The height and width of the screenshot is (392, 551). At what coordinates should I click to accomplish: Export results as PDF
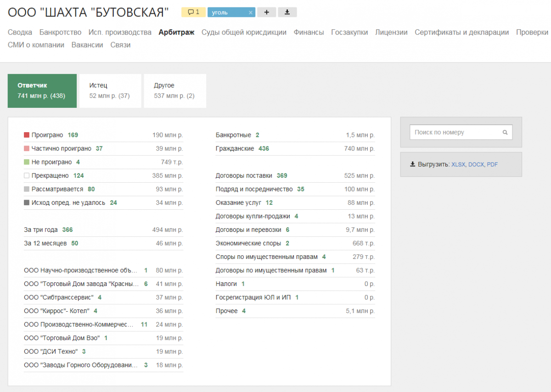click(x=492, y=164)
